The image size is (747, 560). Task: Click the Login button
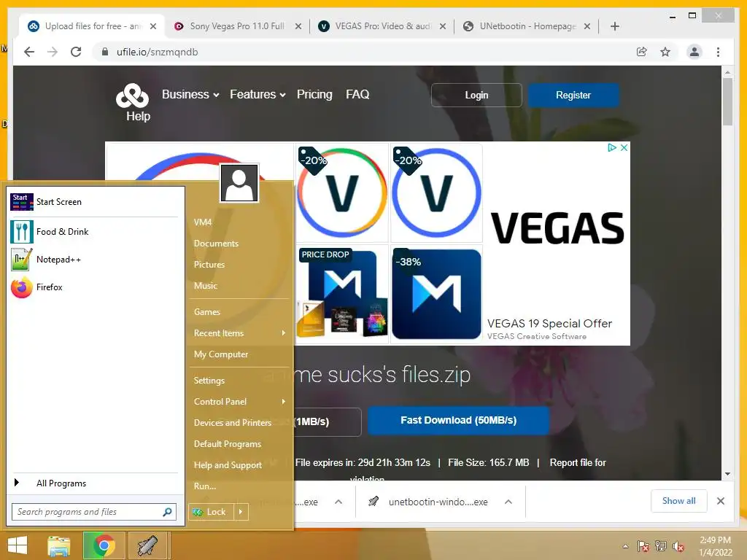tap(476, 96)
